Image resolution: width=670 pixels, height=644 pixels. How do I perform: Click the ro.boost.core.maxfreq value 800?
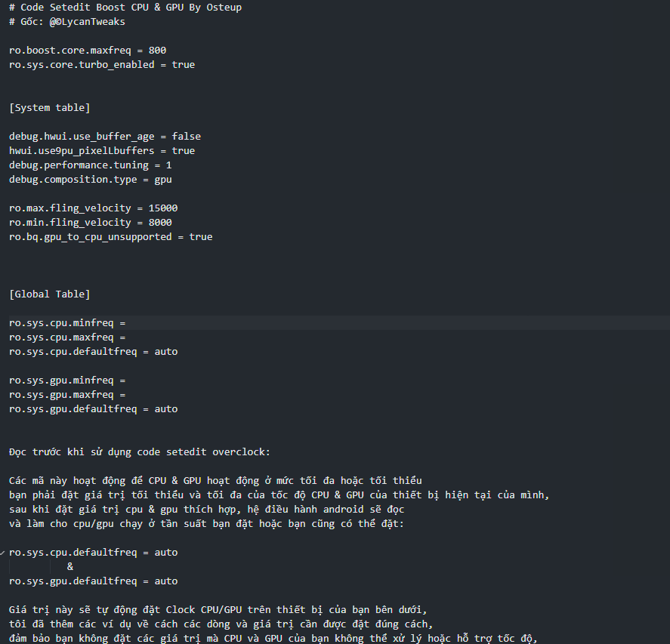(x=157, y=51)
